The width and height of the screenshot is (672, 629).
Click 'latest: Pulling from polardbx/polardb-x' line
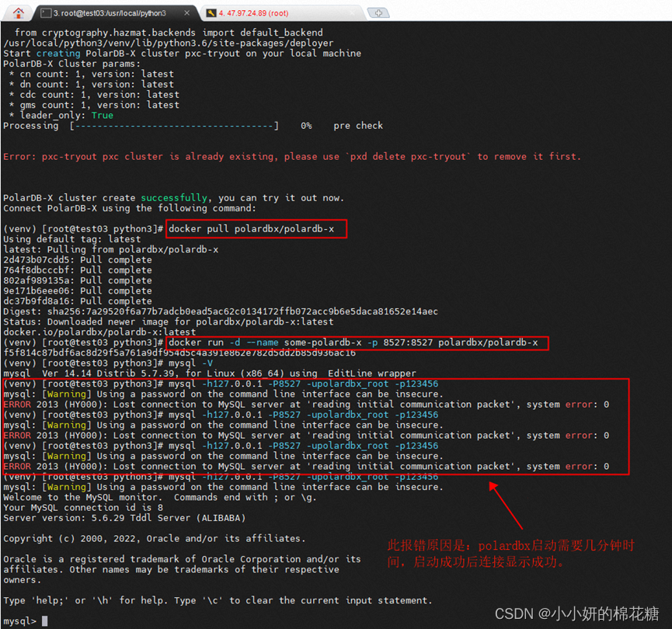tap(110, 249)
